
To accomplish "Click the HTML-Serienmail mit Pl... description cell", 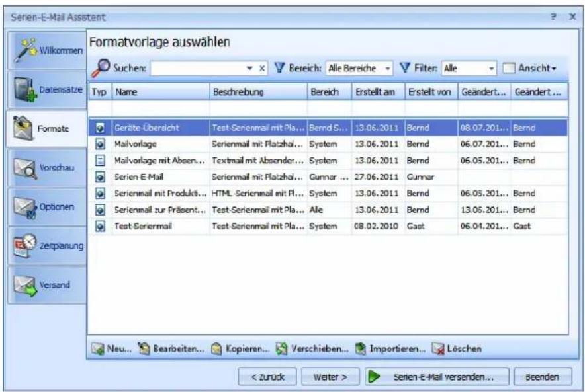I will pos(258,194).
